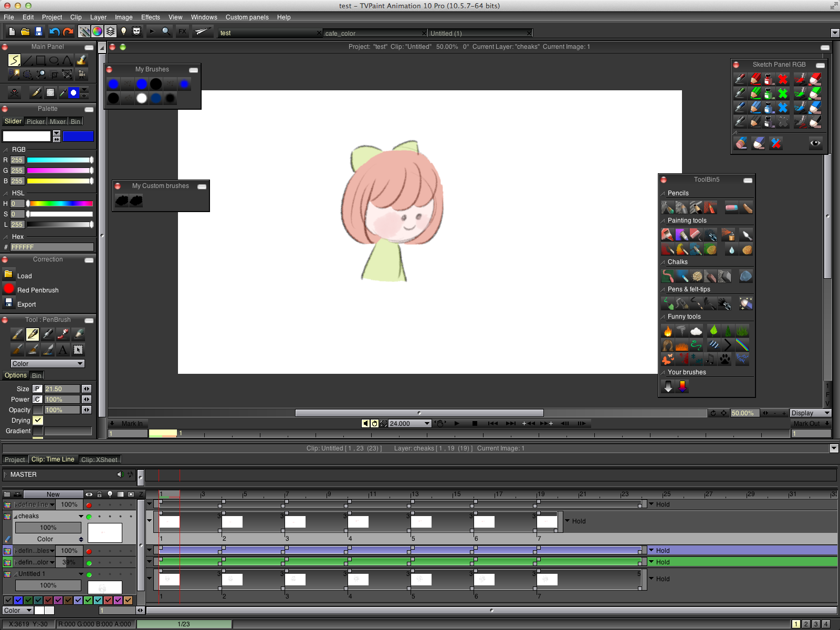Open the Effects menu
This screenshot has width=840, height=630.
pos(150,17)
